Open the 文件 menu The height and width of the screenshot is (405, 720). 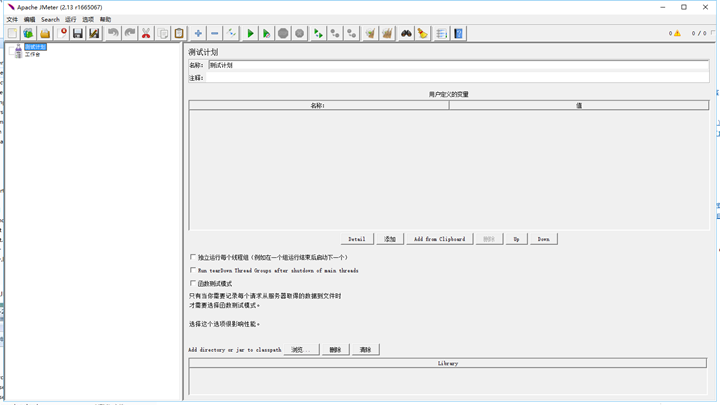(12, 19)
